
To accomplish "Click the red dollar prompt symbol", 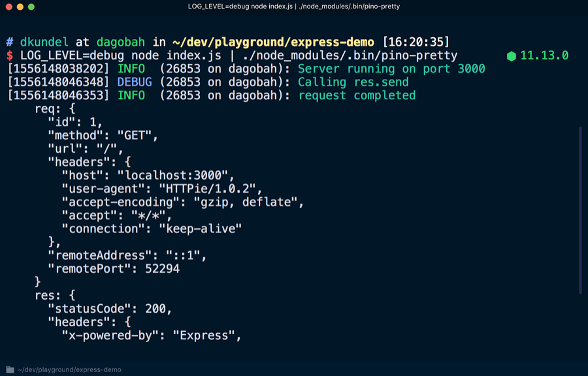I will tap(10, 56).
